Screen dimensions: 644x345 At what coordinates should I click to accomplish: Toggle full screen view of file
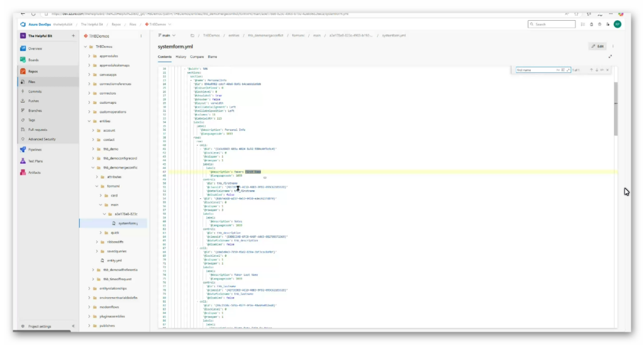(610, 57)
